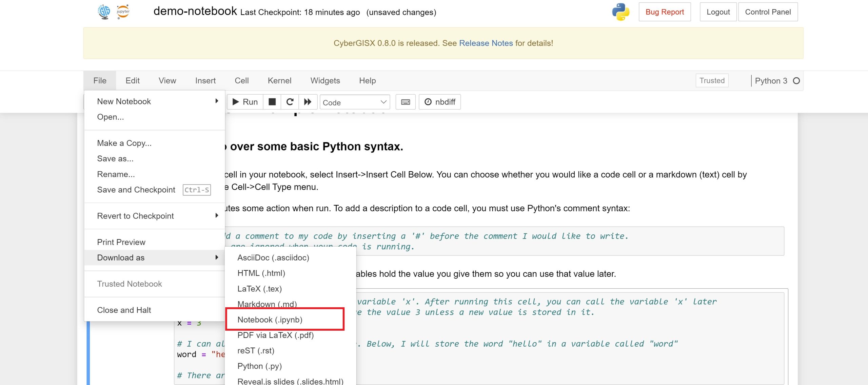Toggle the Trusted notebook indicator
The image size is (868, 385).
[x=712, y=80]
